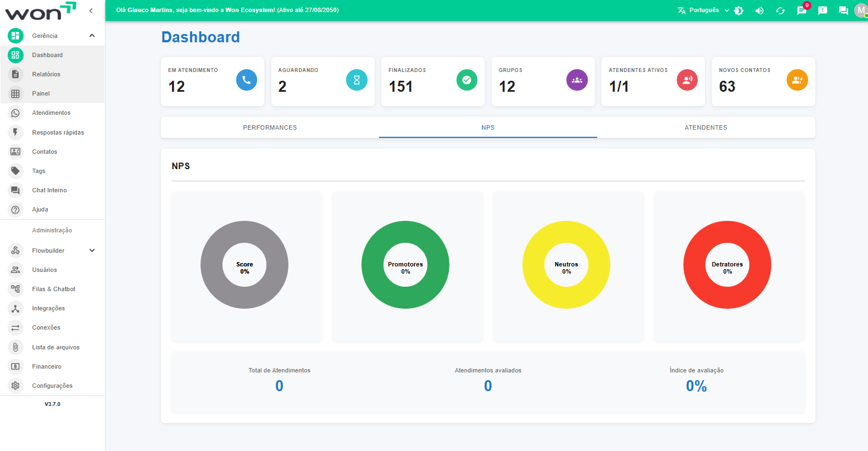Click the Tags icon in sidebar
Viewport: 868px width, 451px height.
coord(15,171)
